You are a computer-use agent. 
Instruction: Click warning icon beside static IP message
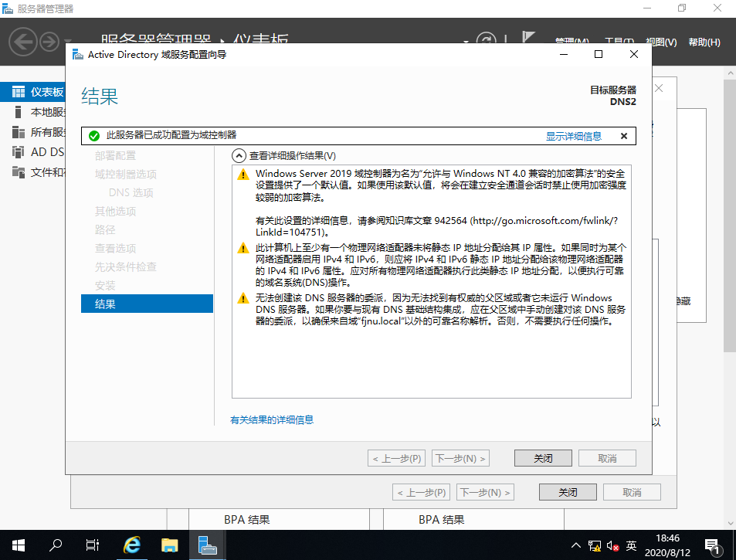243,248
